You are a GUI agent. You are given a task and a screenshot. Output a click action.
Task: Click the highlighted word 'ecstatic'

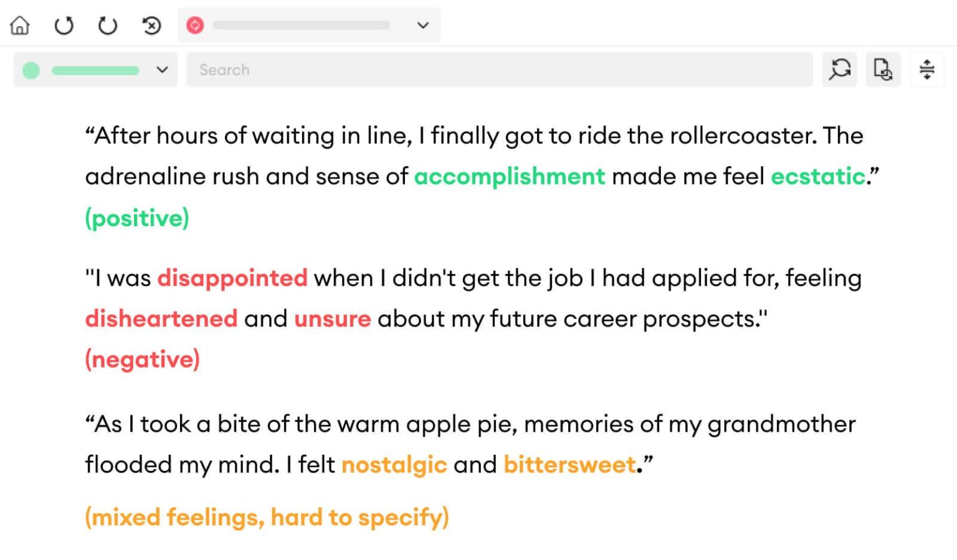[817, 177]
